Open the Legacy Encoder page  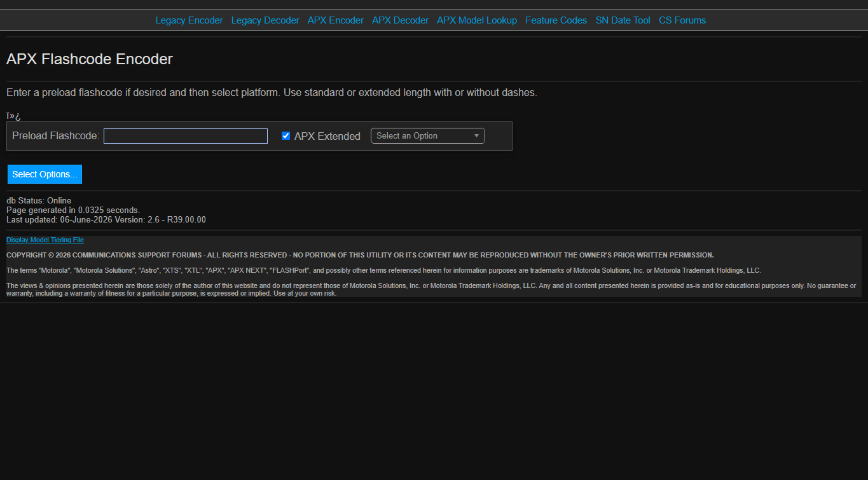point(189,20)
